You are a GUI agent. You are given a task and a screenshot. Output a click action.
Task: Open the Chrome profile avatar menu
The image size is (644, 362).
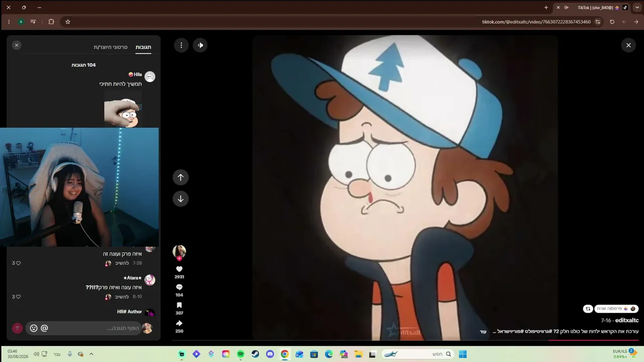(x=21, y=22)
